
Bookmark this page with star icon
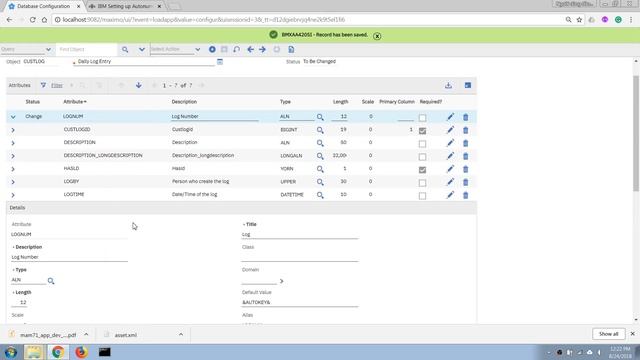[x=579, y=20]
